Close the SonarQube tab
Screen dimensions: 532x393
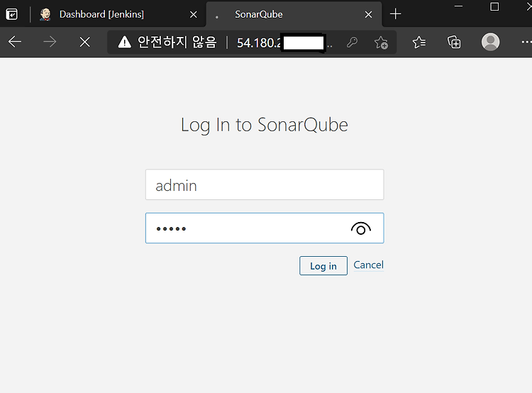tap(368, 15)
